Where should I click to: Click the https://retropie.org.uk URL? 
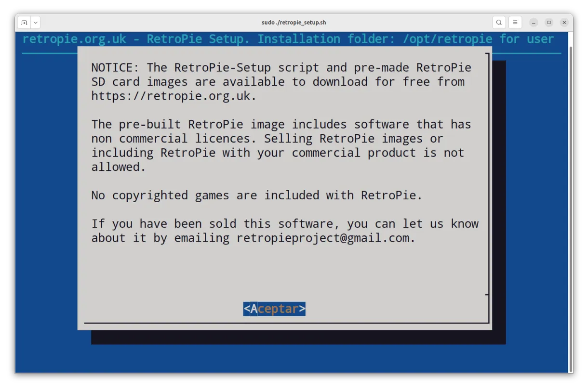click(x=174, y=96)
